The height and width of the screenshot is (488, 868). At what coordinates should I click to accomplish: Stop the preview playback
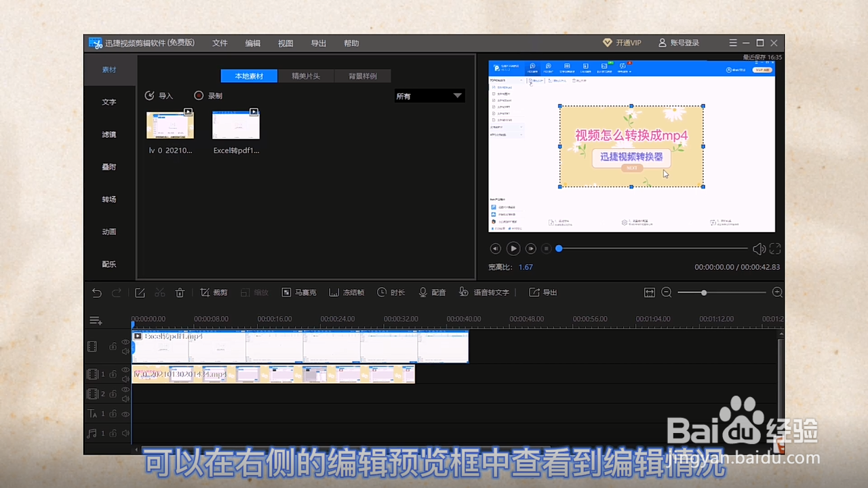point(546,248)
